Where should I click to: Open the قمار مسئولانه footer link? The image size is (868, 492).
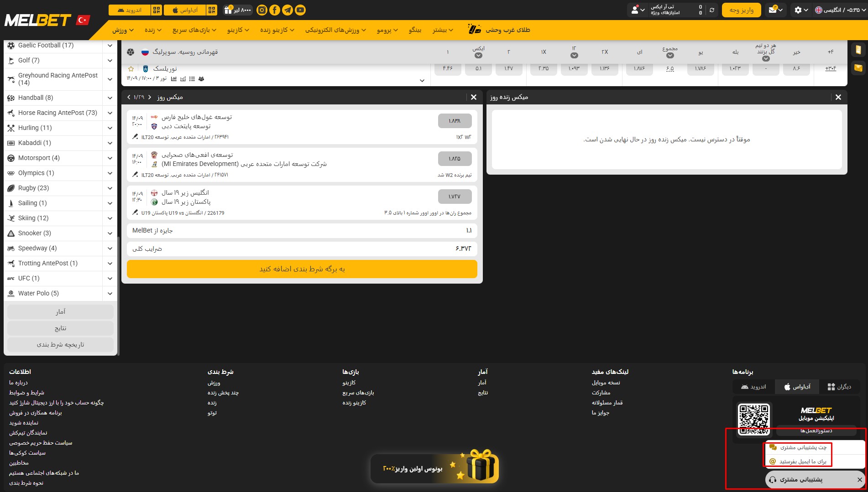(607, 403)
